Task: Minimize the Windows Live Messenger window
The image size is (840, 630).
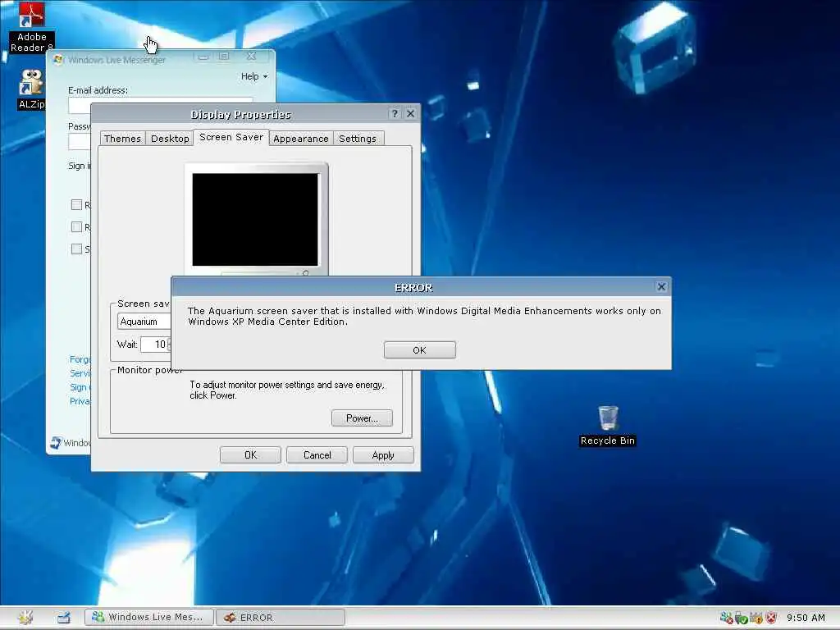Action: [203, 57]
